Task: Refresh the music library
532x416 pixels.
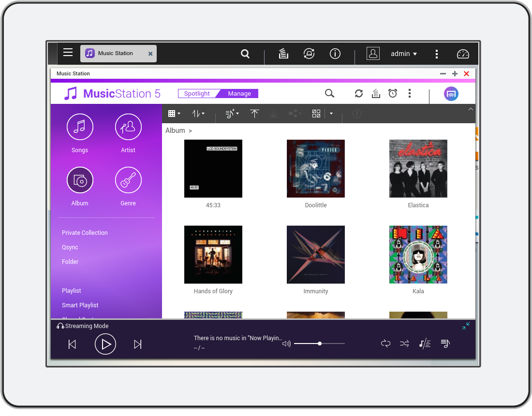Action: pyautogui.click(x=358, y=94)
